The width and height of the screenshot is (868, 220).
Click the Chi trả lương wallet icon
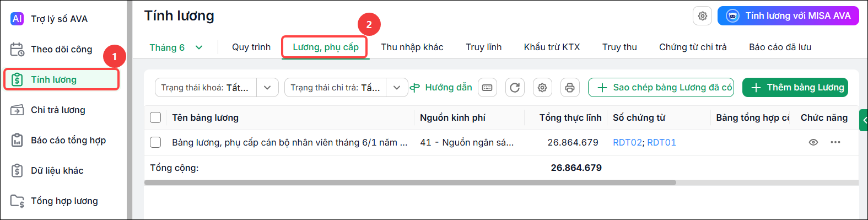click(17, 110)
